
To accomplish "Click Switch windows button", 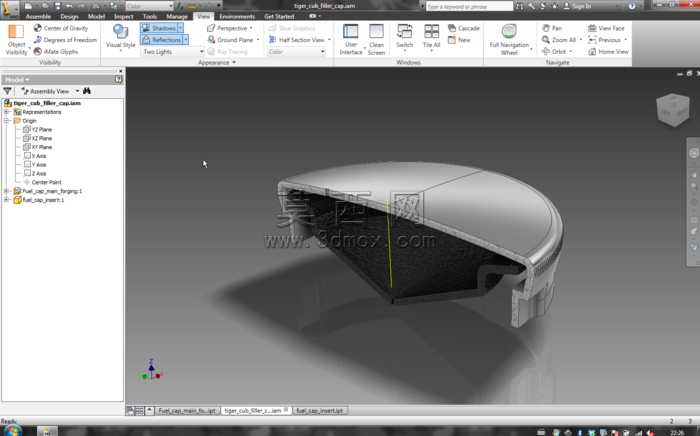I will click(404, 37).
